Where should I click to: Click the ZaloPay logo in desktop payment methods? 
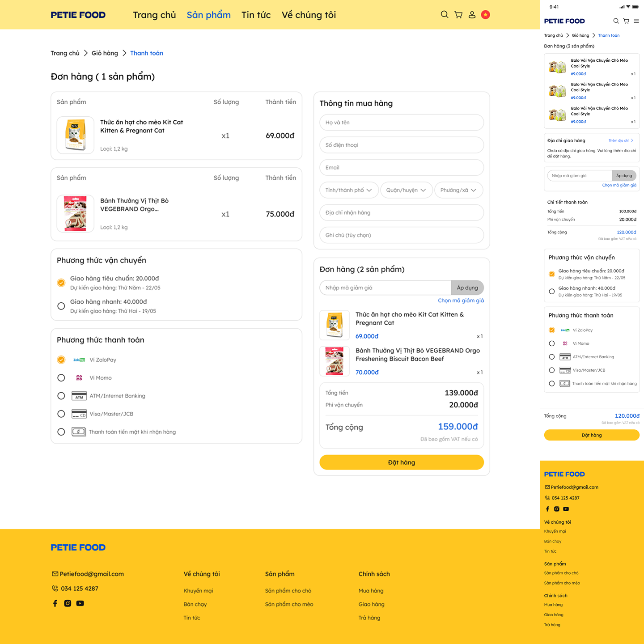[79, 360]
